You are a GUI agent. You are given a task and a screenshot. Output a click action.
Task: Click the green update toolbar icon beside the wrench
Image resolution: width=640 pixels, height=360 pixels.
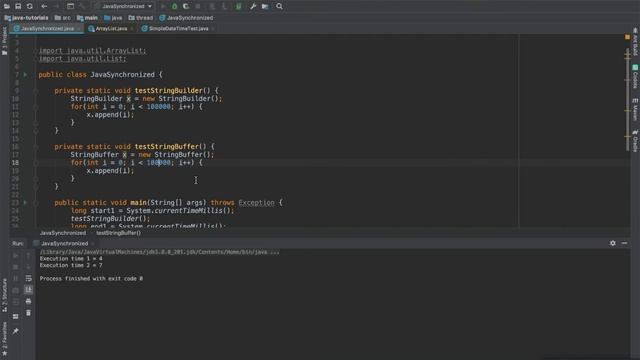(239, 6)
